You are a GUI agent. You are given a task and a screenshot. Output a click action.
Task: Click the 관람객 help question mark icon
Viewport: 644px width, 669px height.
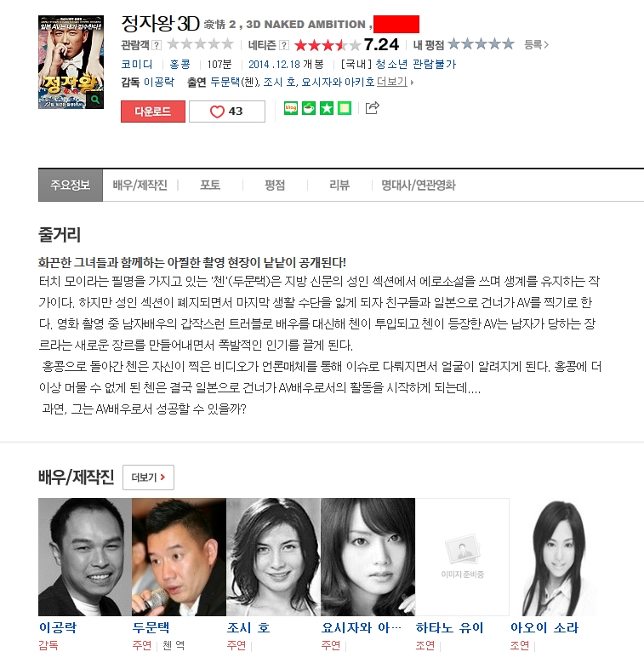pos(157,45)
